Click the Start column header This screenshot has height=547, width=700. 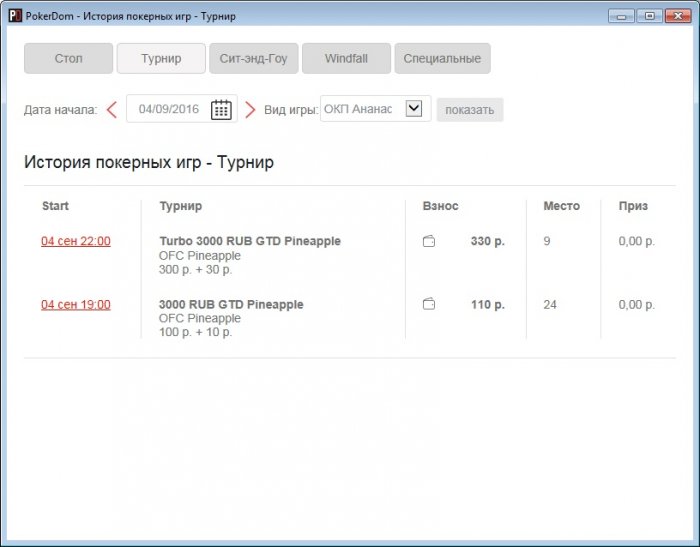(55, 206)
